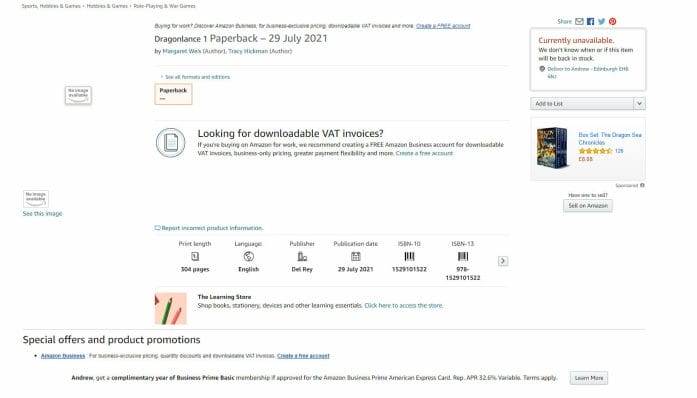Open the Hobbies & Games breadcrumb
Screen dimensions: 697x398
[107, 6]
